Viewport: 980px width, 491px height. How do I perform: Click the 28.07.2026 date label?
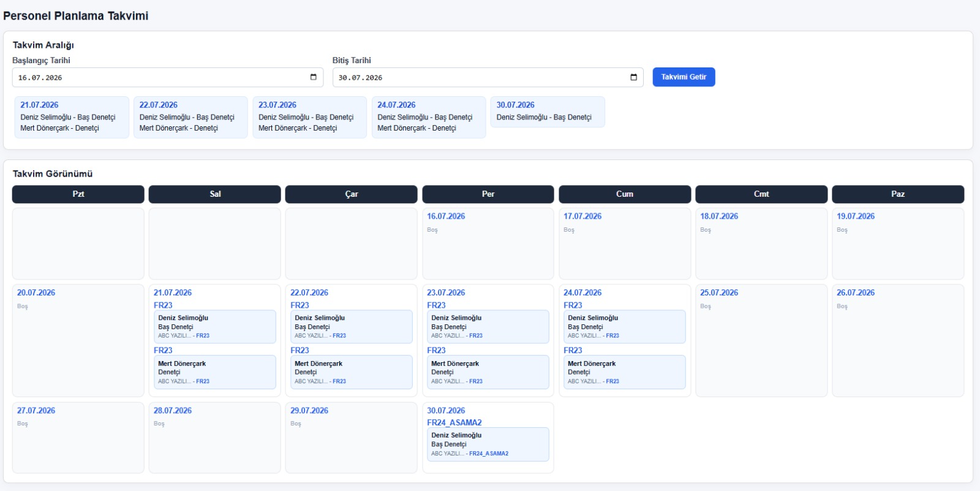click(x=173, y=411)
